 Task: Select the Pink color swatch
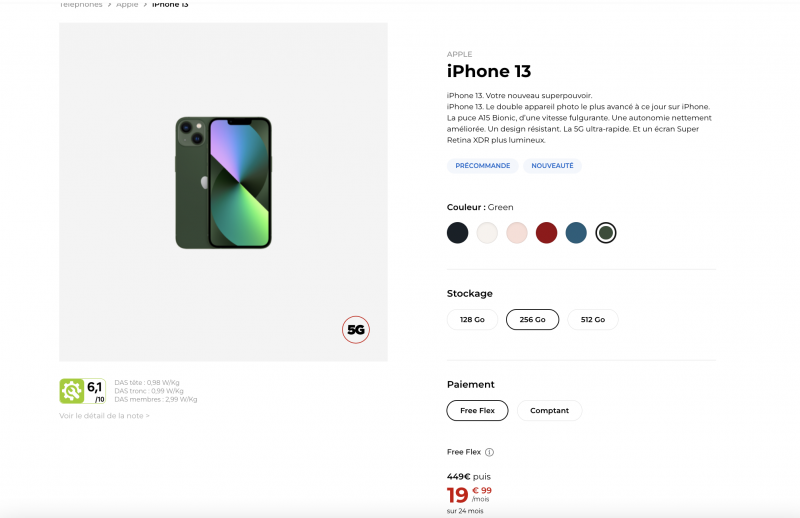pyautogui.click(x=516, y=233)
